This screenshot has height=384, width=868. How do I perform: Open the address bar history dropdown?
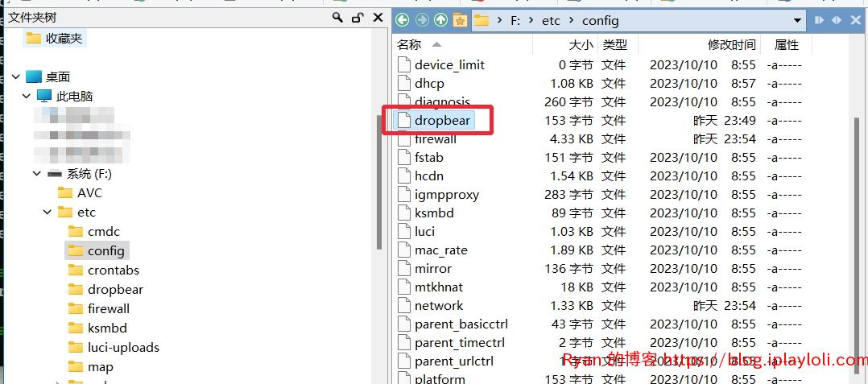(x=798, y=20)
